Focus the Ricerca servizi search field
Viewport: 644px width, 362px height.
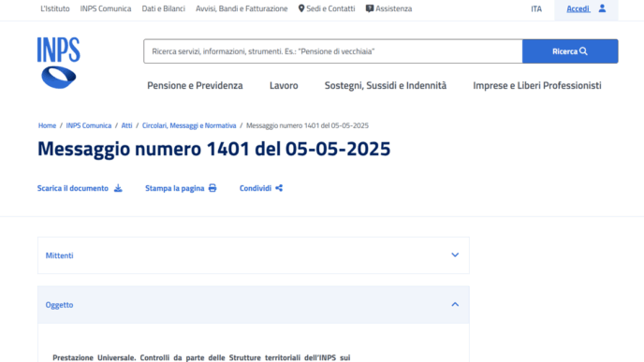click(x=333, y=51)
